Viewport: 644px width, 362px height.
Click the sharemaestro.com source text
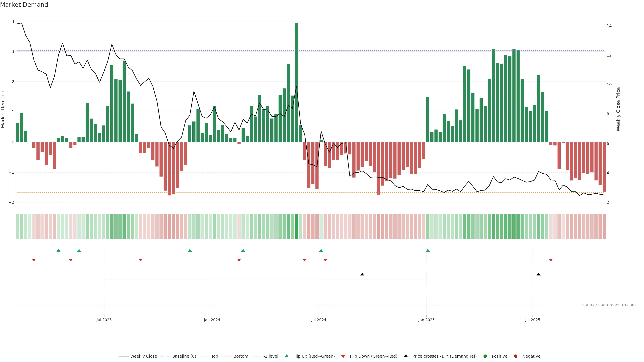[609, 305]
